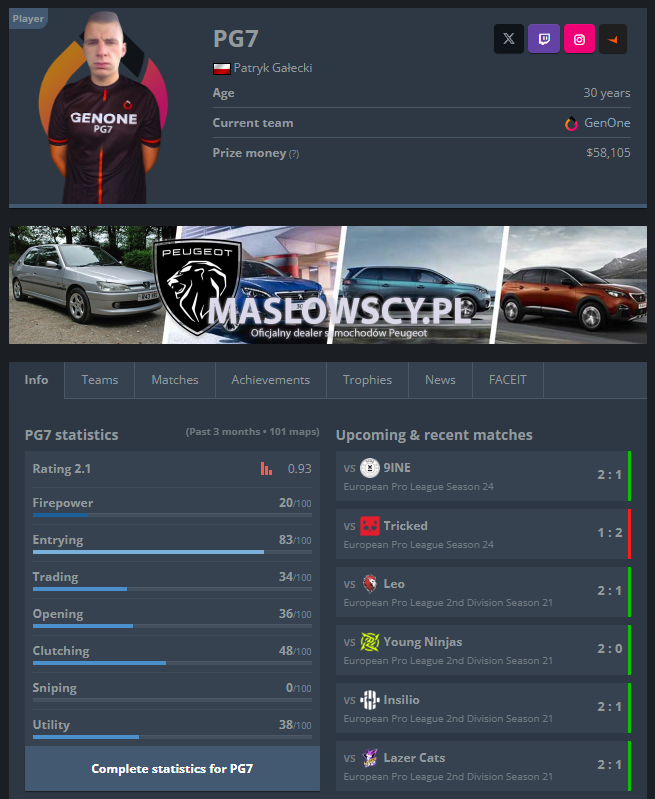Click the 9INE team logo
Screen dimensions: 655x799
pos(369,468)
